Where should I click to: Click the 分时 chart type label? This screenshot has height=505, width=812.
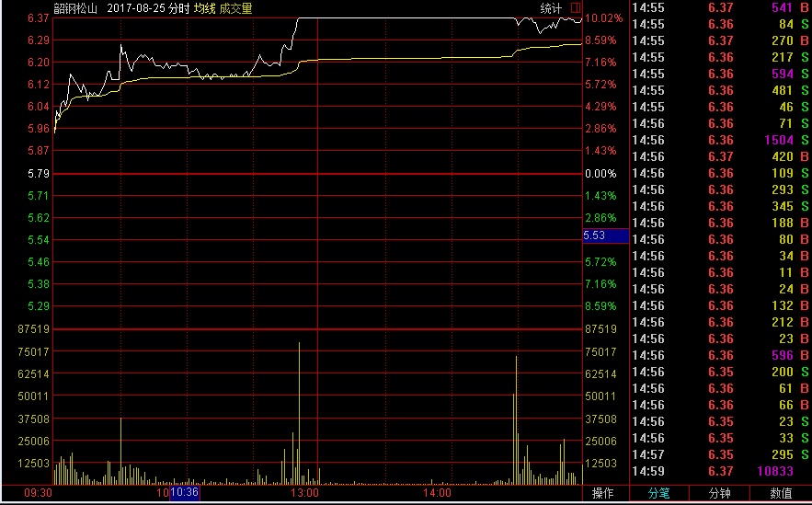(x=178, y=8)
